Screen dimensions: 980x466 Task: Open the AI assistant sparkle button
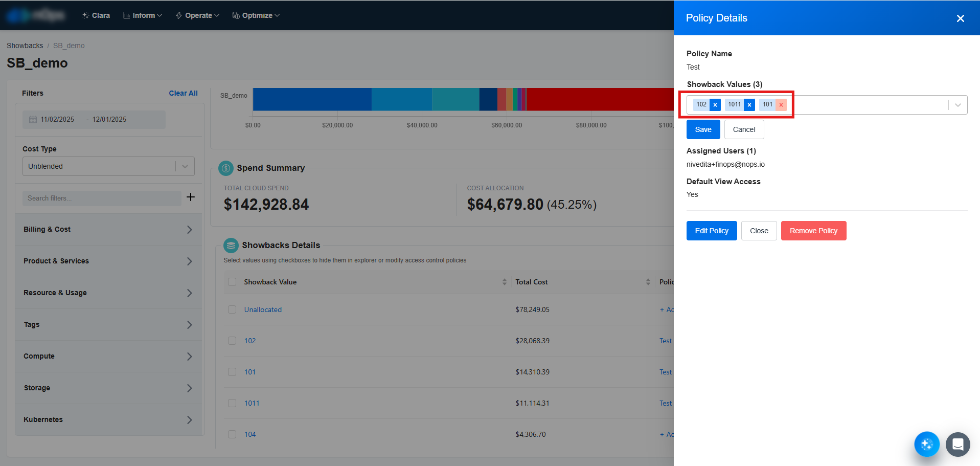click(x=926, y=444)
